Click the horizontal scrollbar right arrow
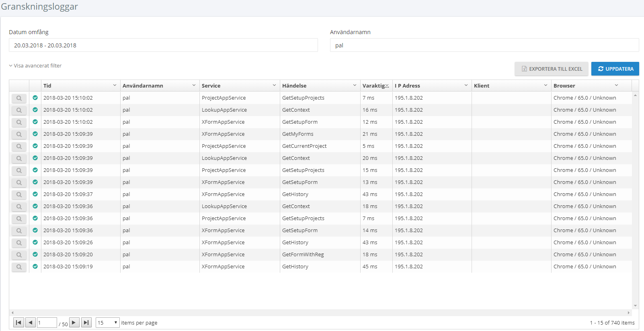The width and height of the screenshot is (644, 331). (629, 313)
